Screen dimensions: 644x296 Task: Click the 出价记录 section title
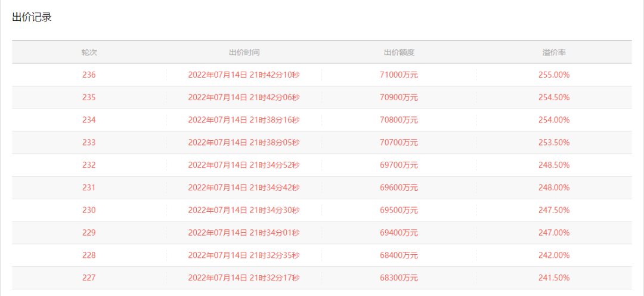click(x=32, y=17)
